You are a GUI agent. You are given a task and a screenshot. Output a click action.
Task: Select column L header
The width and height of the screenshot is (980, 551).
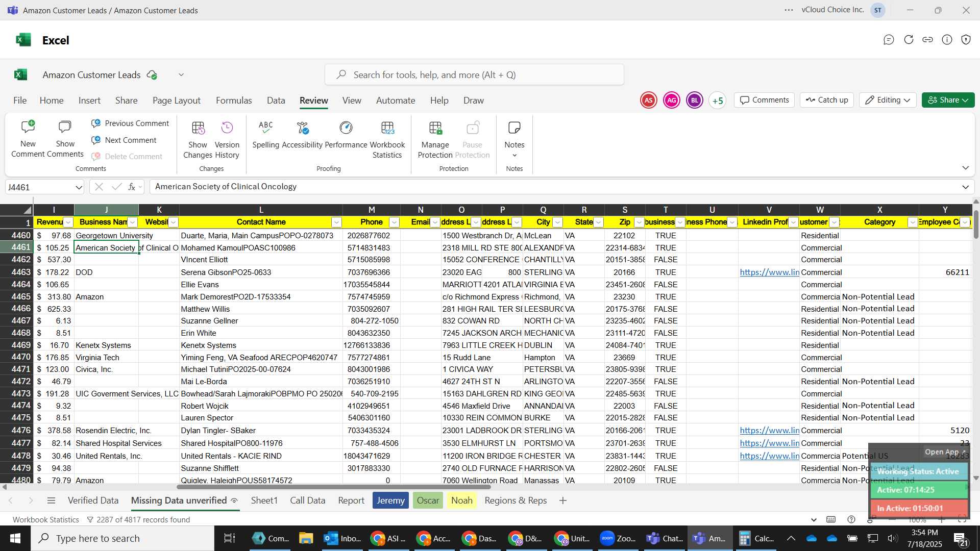click(261, 210)
